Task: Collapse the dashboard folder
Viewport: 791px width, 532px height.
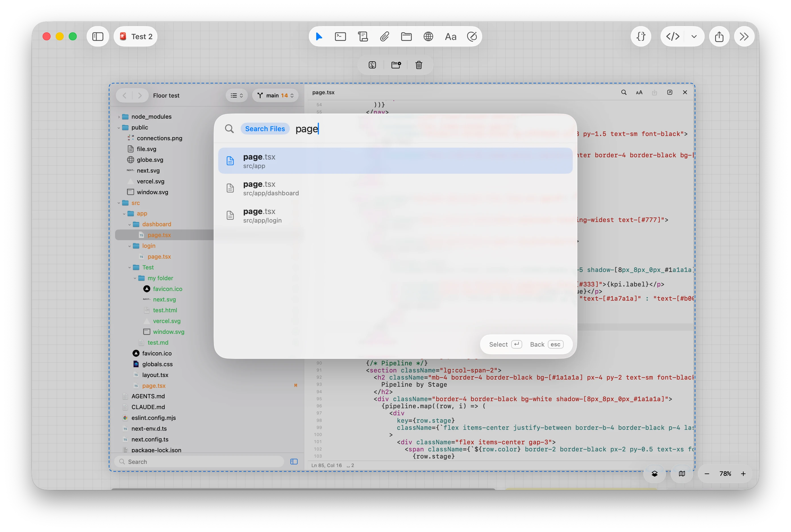Action: coord(129,224)
